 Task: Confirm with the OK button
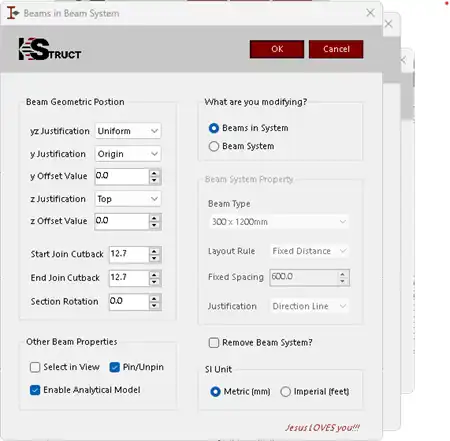coord(277,49)
